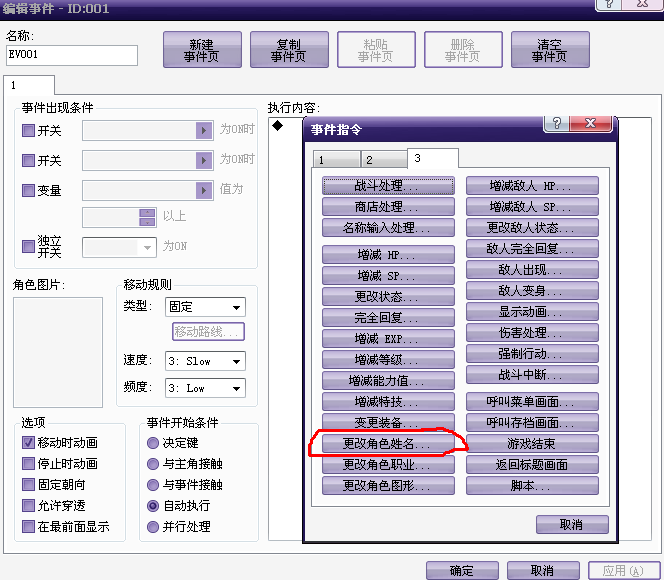This screenshot has width=664, height=580.
Task: Click the 名称输入处理 command
Action: [388, 228]
